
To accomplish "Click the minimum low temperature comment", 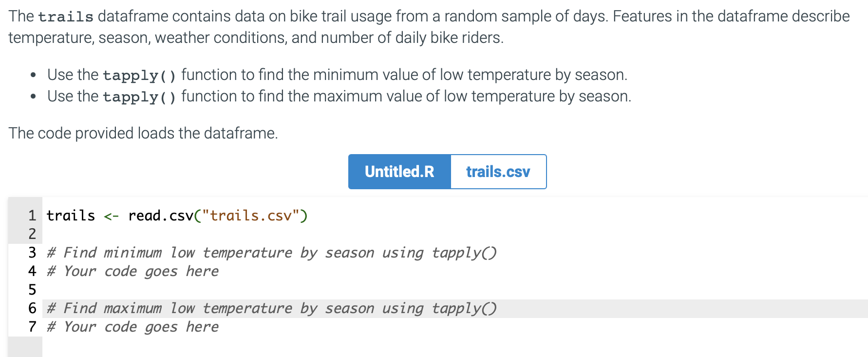I will [x=270, y=253].
